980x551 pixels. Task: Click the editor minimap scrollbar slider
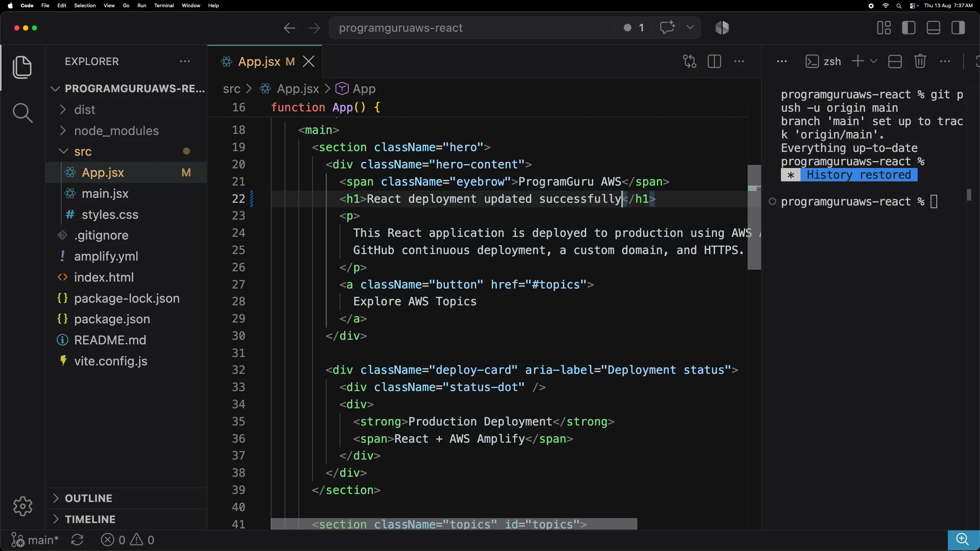tap(754, 217)
